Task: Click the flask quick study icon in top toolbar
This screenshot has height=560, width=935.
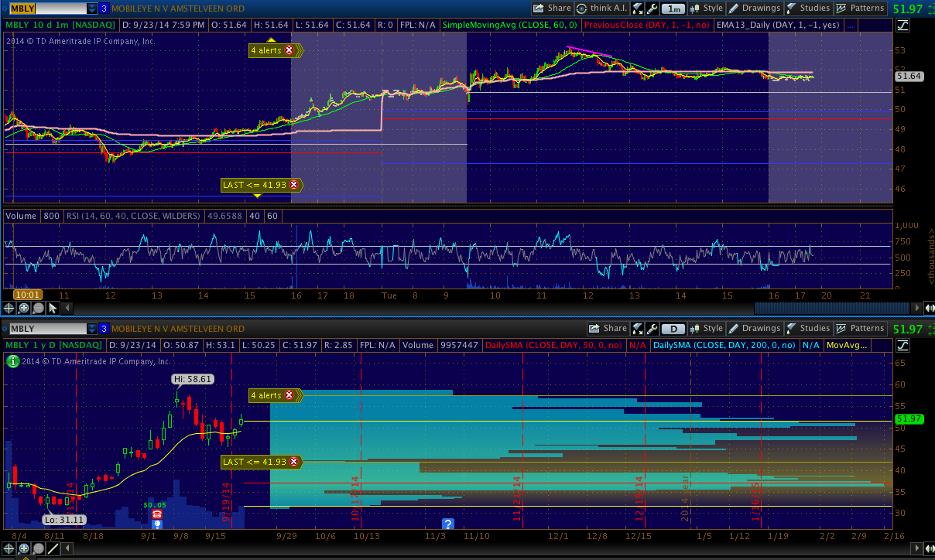Action: point(637,9)
